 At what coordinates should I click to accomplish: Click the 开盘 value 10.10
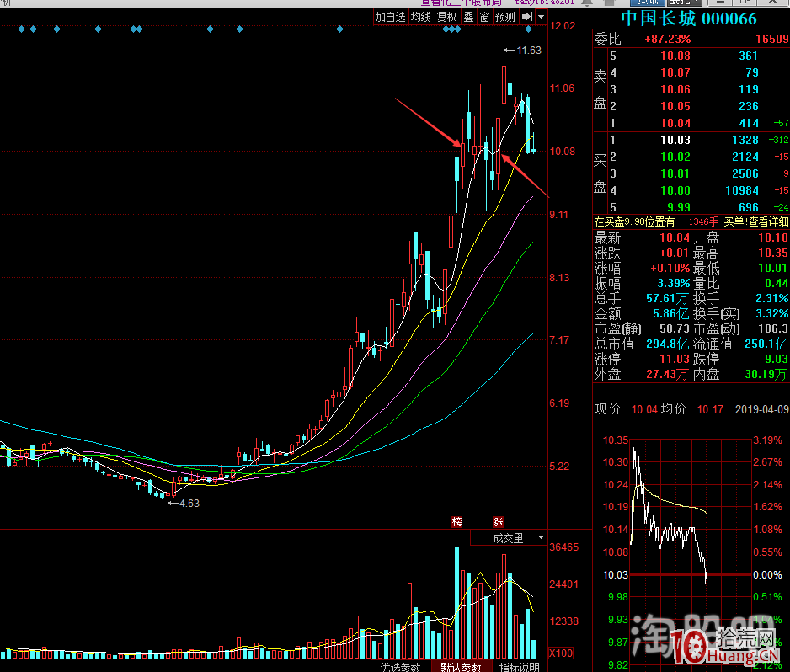click(x=773, y=237)
